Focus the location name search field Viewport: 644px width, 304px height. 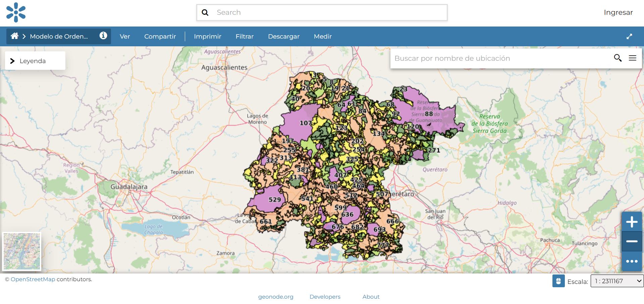[x=501, y=58]
